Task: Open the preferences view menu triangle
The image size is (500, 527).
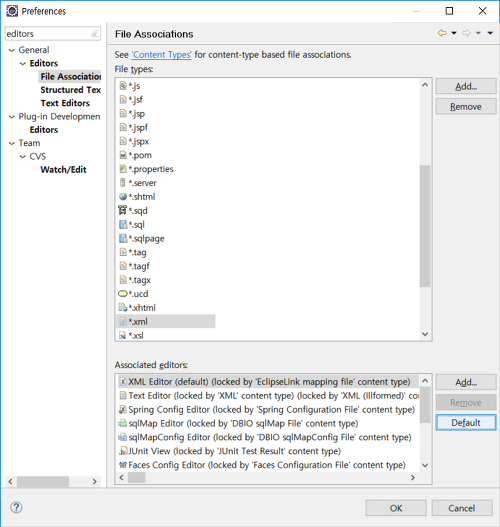Action: pos(490,33)
